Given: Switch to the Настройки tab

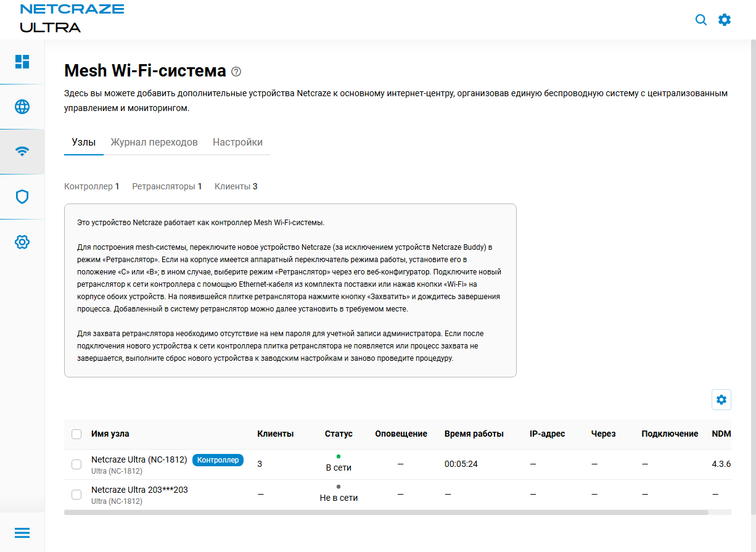Looking at the screenshot, I should pos(237,142).
